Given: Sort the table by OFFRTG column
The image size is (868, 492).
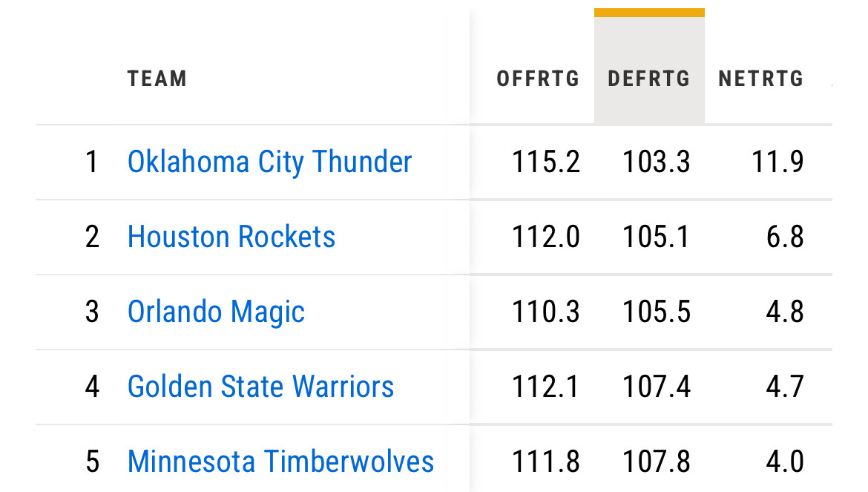Looking at the screenshot, I should click(538, 79).
